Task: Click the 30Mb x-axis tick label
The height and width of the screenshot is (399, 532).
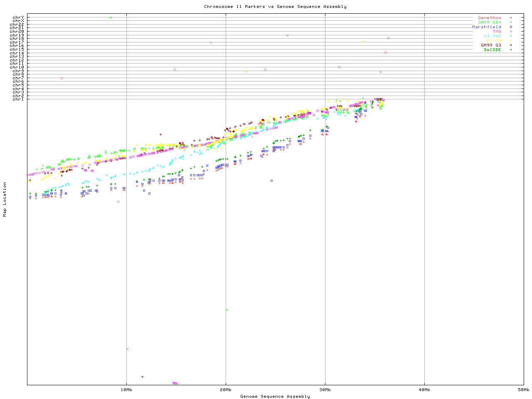Action: [x=325, y=390]
